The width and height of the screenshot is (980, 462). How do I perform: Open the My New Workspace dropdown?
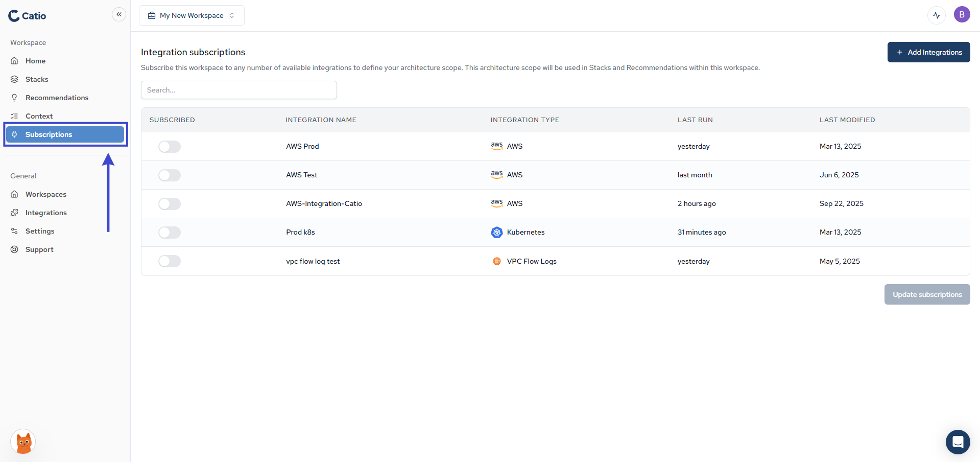pos(192,15)
